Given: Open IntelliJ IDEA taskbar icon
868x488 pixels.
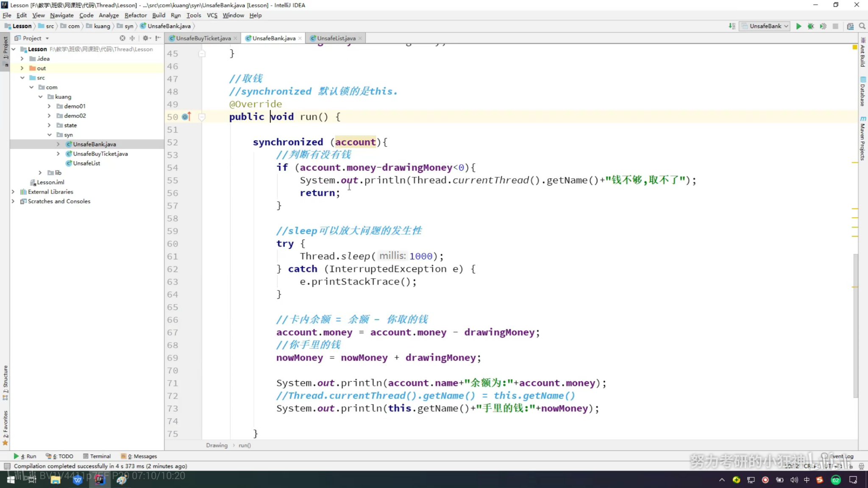Looking at the screenshot, I should coord(99,480).
